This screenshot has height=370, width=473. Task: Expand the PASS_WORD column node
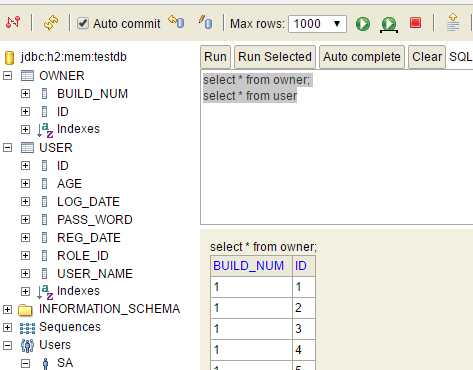[x=25, y=220]
